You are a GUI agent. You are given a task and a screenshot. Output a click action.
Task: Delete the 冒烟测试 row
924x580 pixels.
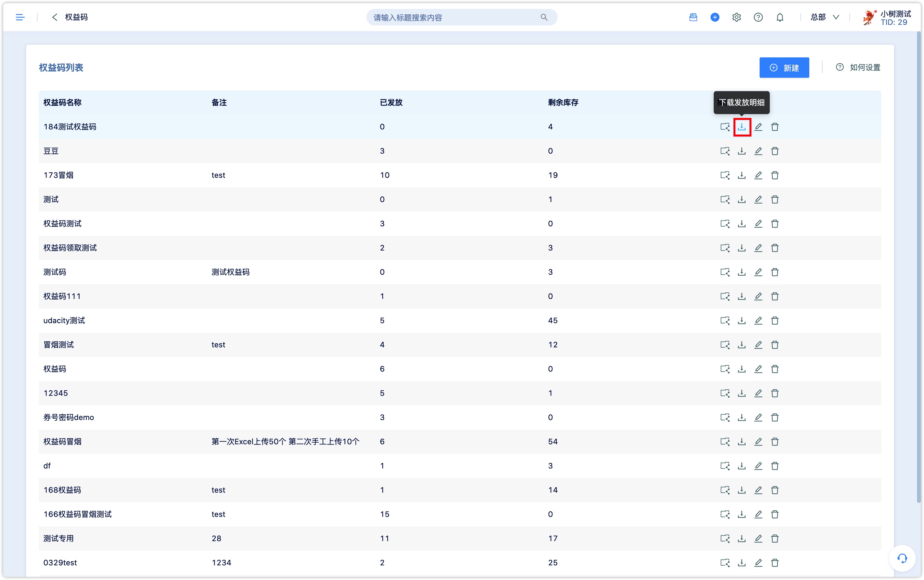775,344
